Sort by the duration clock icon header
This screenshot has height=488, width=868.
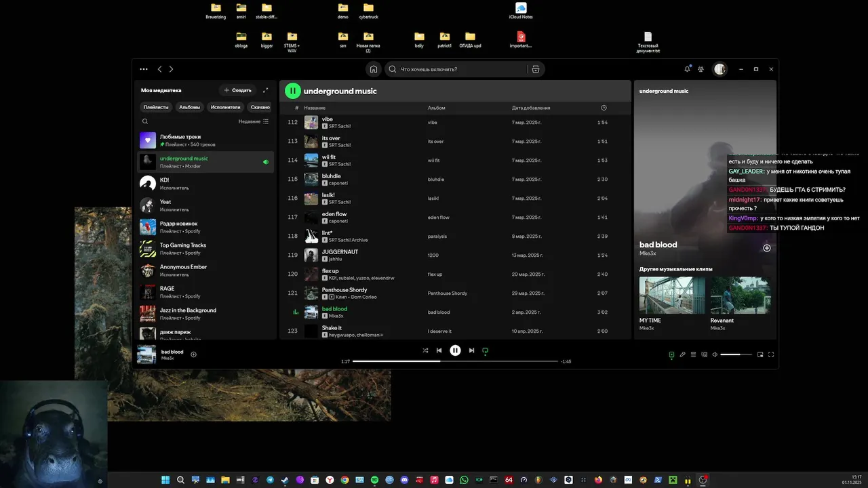604,108
